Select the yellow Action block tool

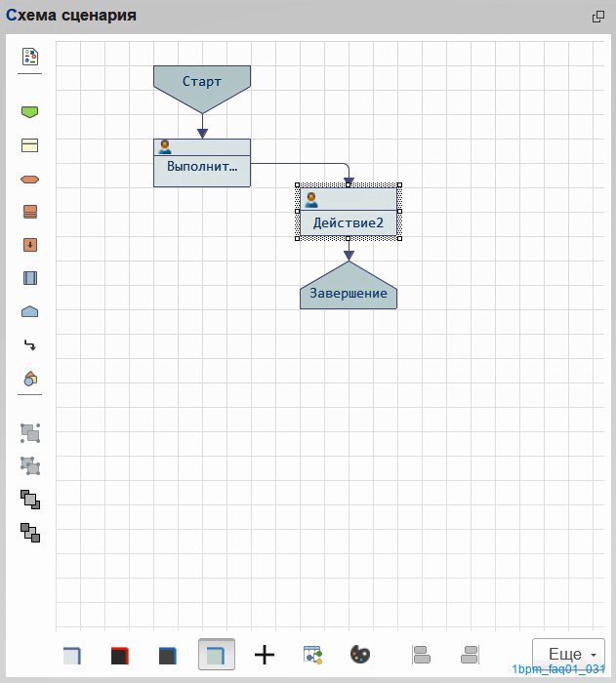click(29, 145)
